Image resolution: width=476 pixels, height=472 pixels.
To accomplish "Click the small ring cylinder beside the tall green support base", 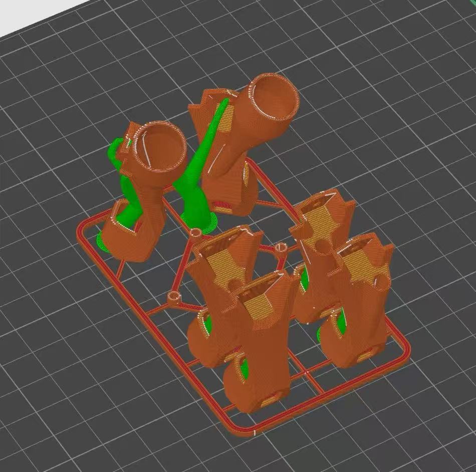I will pos(196,233).
